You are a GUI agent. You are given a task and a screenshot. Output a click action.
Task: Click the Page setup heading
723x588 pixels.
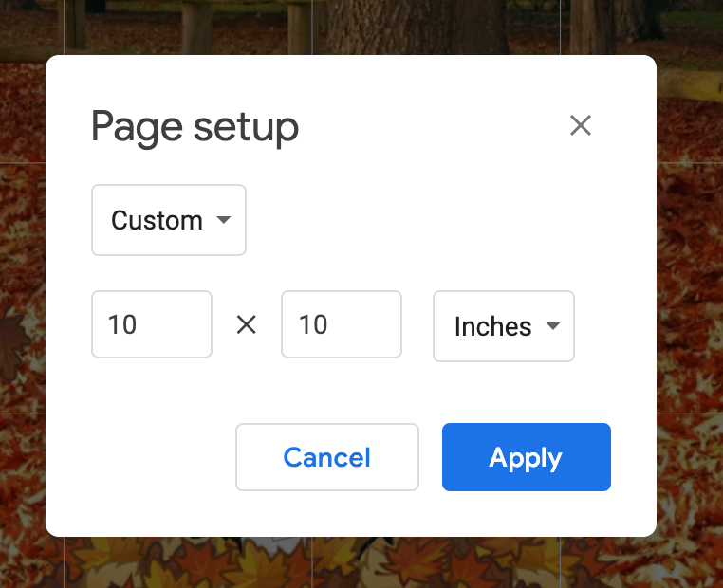(x=195, y=126)
